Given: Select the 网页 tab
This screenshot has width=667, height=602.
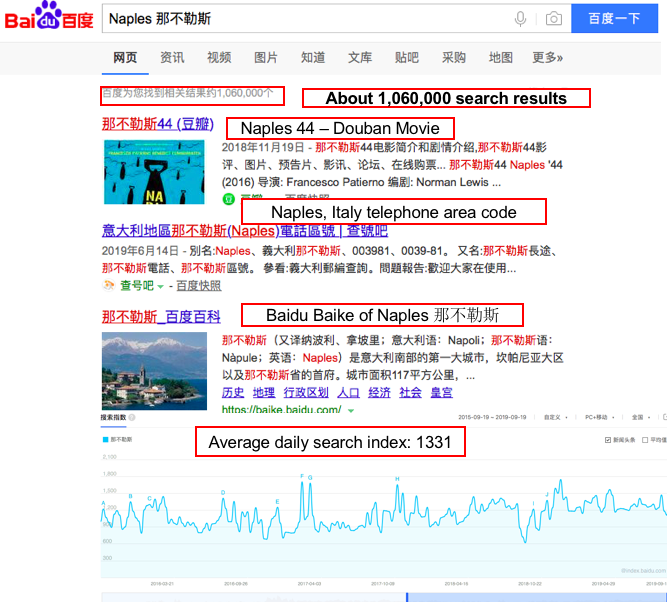Looking at the screenshot, I should (x=125, y=57).
